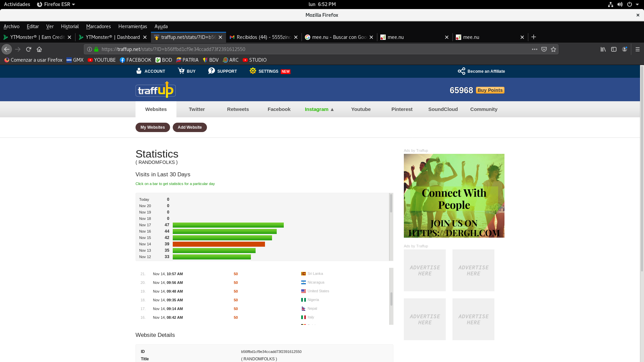Screen dimensions: 644x362
Task: Open the Marcadores menu
Action: [x=98, y=26]
